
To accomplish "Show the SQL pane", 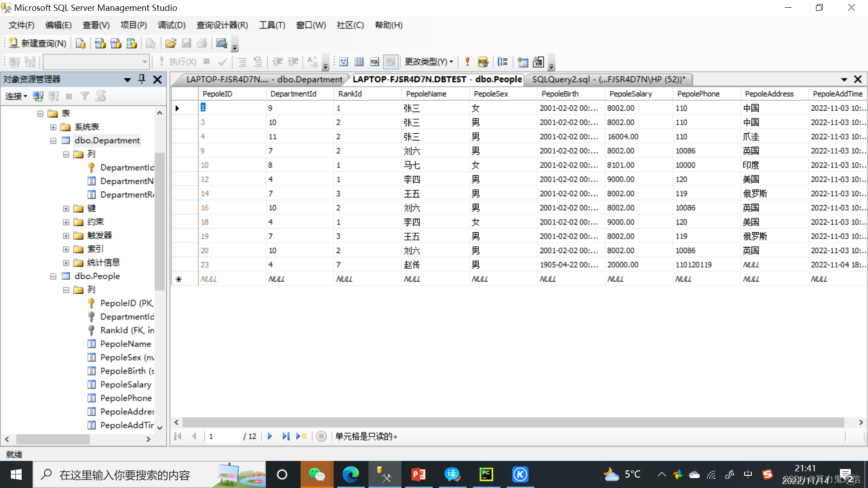I will [x=375, y=61].
